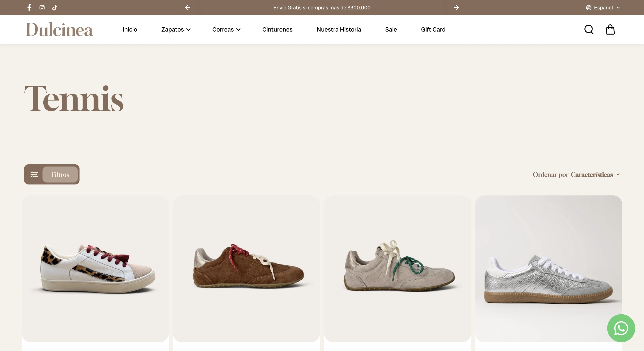Go to Inicio page
644x351 pixels.
coord(130,30)
